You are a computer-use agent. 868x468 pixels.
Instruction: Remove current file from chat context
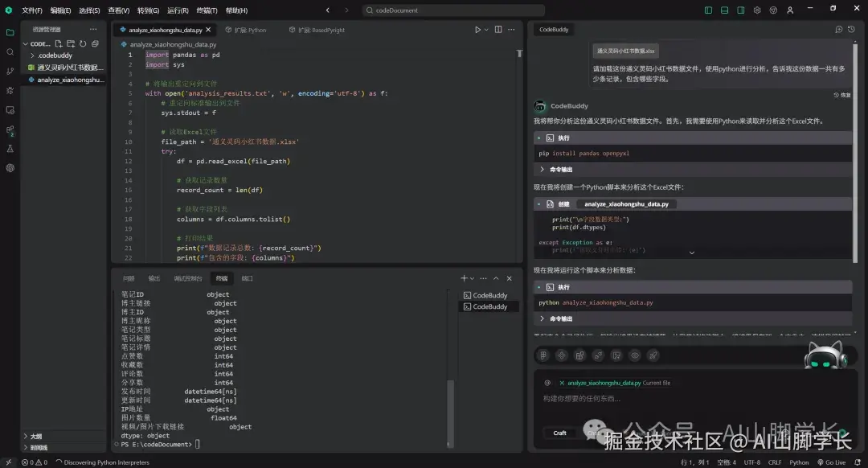(x=562, y=383)
